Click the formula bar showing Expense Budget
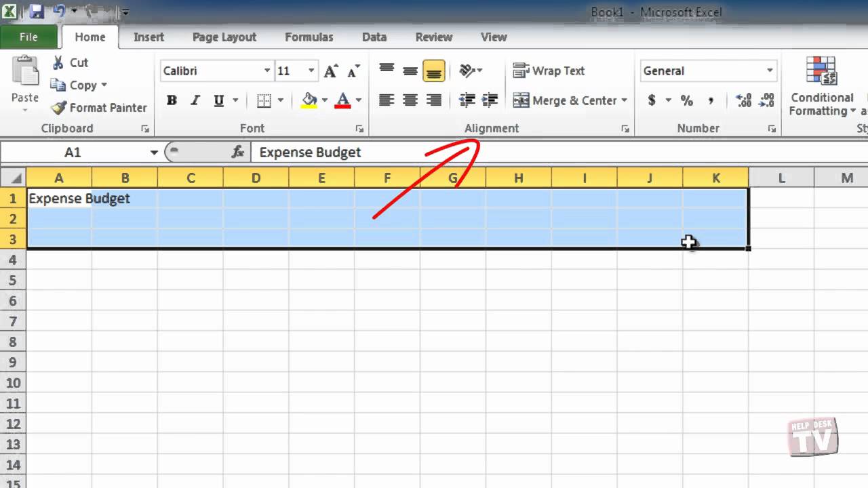Screen dimensions: 868x488 pos(559,152)
